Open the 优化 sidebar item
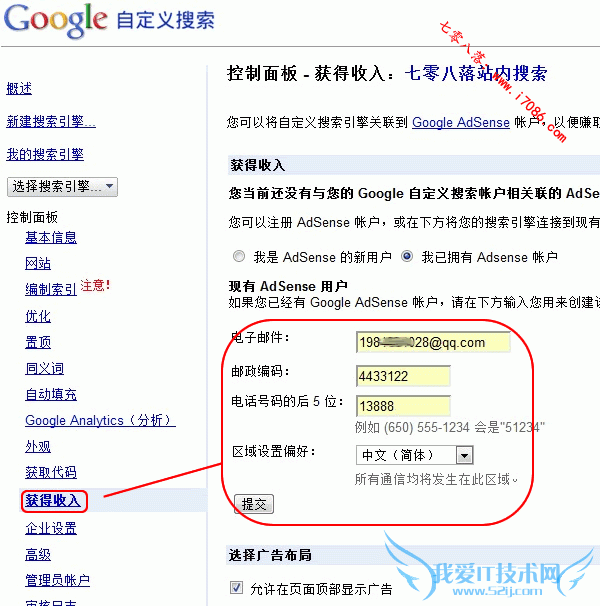The width and height of the screenshot is (600, 606). [x=38, y=316]
